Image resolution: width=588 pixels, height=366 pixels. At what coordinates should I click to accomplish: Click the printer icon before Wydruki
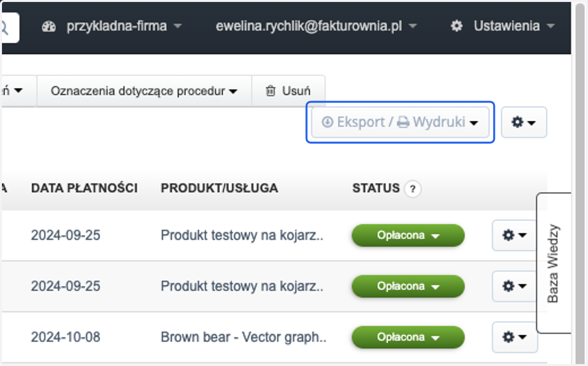coord(403,122)
